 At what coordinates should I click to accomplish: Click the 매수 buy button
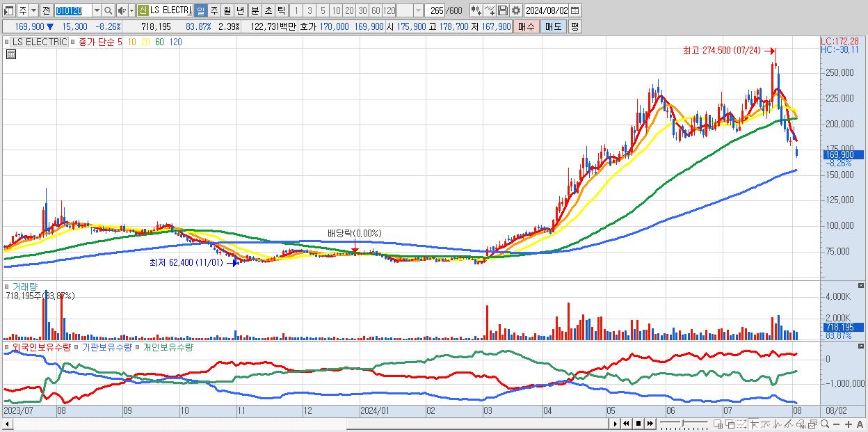[527, 26]
